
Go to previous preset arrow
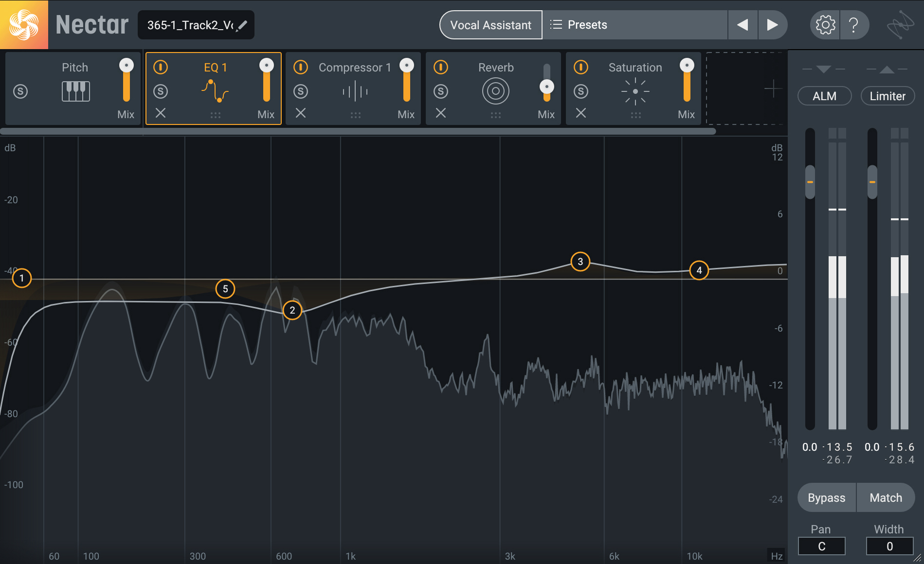743,25
